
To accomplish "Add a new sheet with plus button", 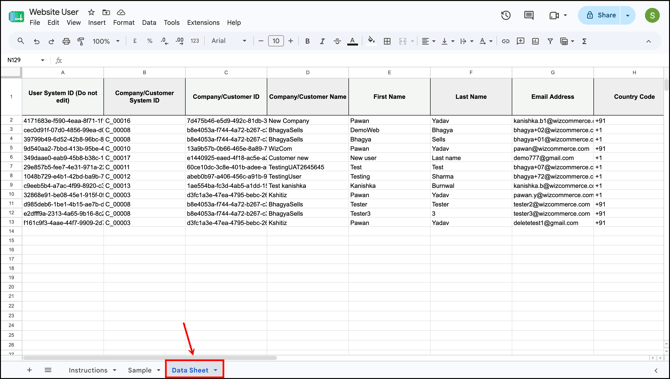I will coord(29,370).
